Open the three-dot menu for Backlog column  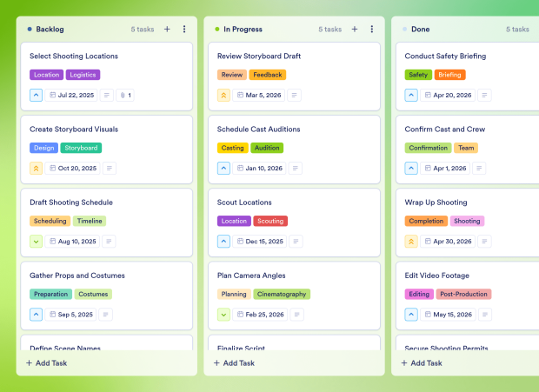pyautogui.click(x=184, y=30)
